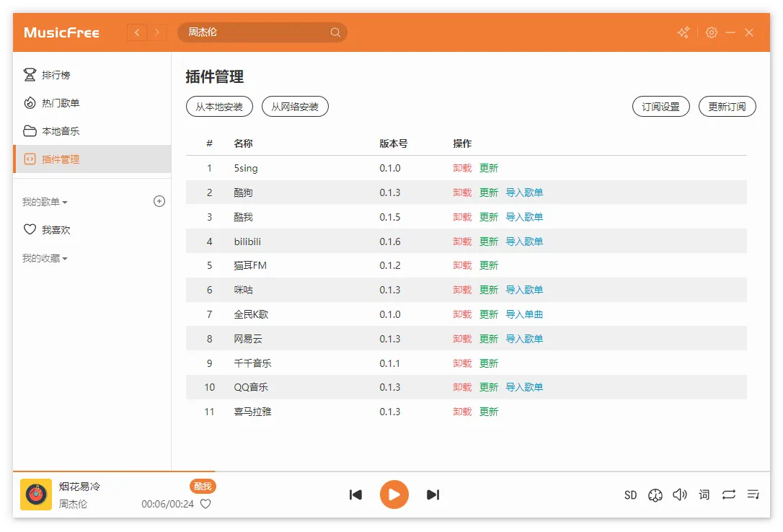Collapse 我的歌单 section
The width and height of the screenshot is (783, 532).
click(45, 202)
